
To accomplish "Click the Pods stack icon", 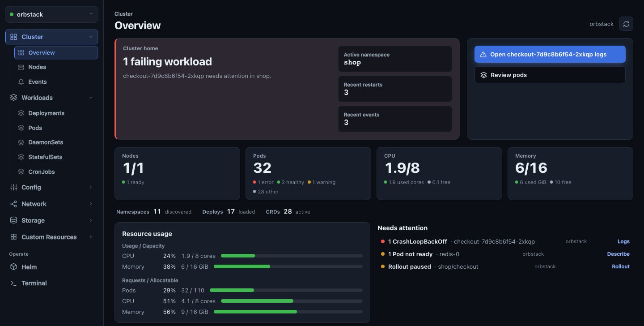I will pyautogui.click(x=21, y=128).
